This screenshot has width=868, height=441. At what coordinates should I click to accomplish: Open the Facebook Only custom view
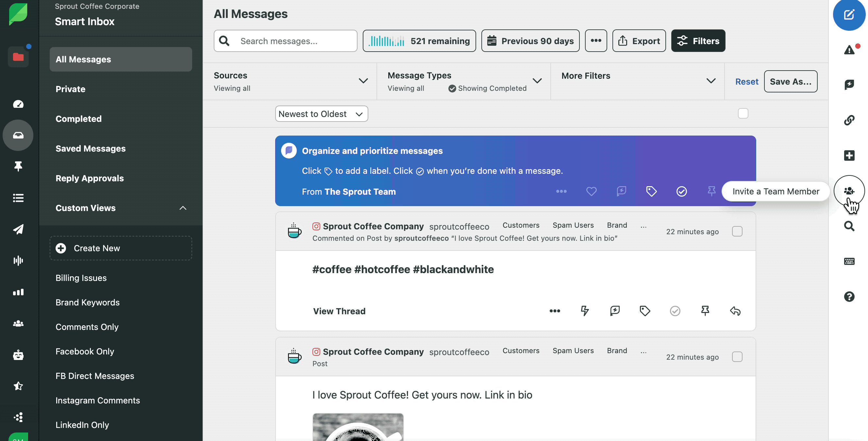click(85, 351)
